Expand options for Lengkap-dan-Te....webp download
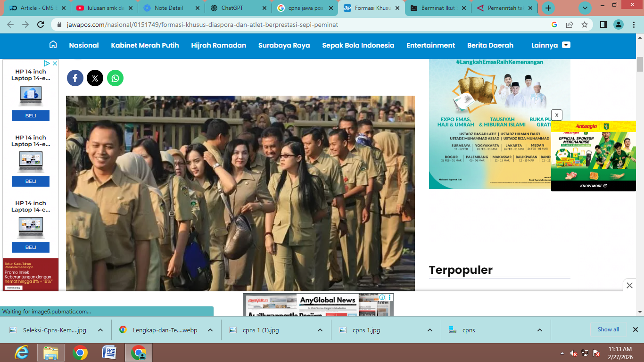644x362 pixels. click(x=210, y=330)
